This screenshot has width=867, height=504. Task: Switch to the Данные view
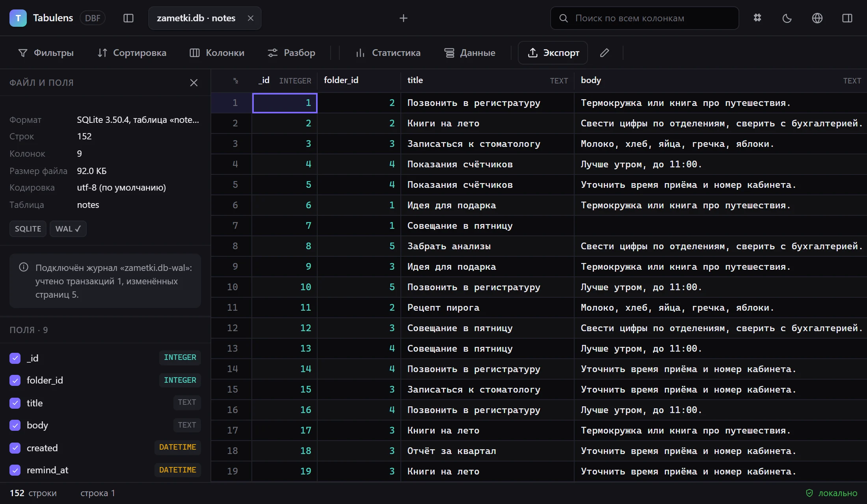click(x=470, y=53)
